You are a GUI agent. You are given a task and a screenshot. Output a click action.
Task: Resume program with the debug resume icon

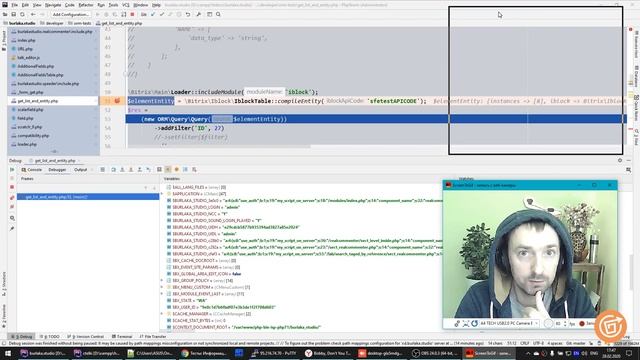click(12, 169)
